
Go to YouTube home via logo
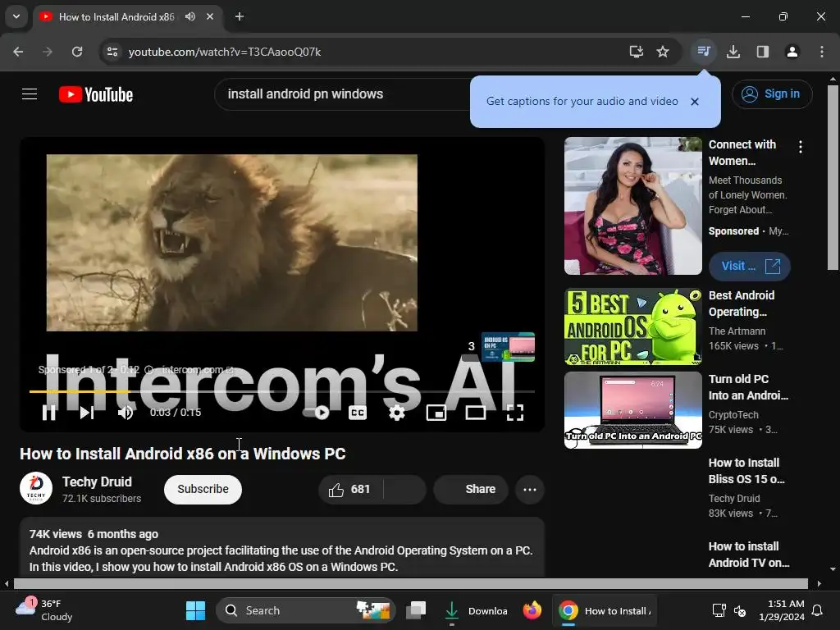click(96, 94)
